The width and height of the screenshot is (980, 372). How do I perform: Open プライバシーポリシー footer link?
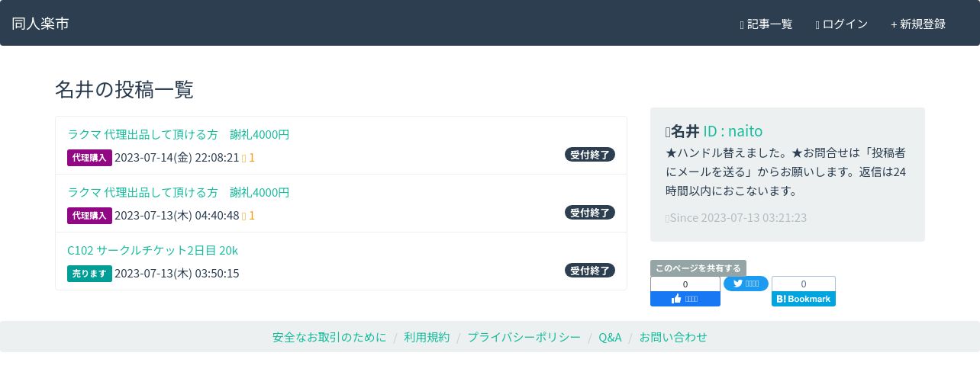[524, 337]
